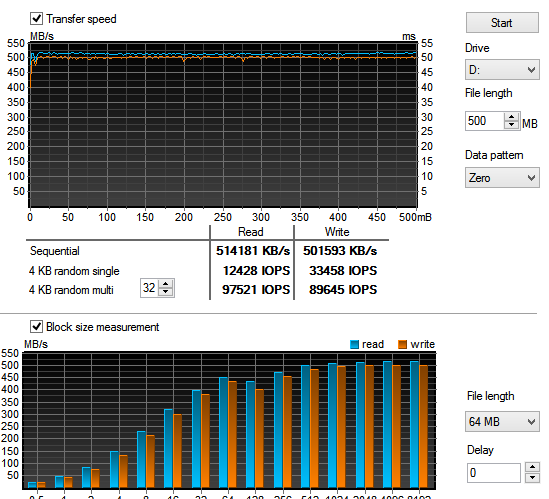Click the Delay 0 input field

click(494, 472)
